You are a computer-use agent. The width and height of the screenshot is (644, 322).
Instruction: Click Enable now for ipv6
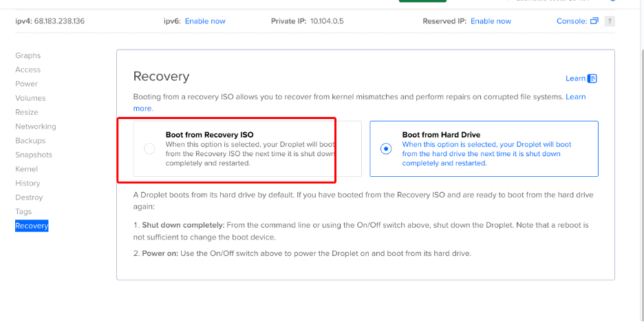[x=205, y=21]
